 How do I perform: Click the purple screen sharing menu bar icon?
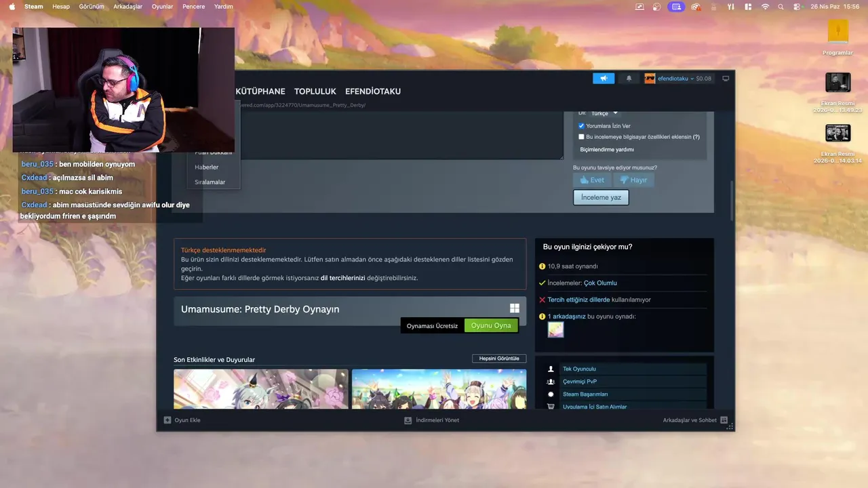click(675, 6)
